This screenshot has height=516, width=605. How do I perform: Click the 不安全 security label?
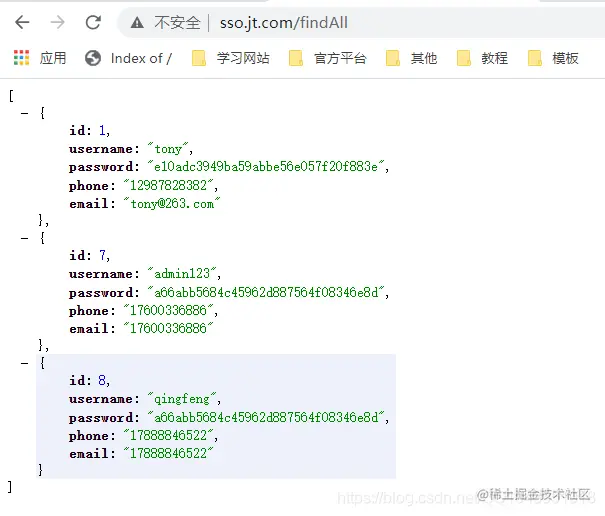(177, 23)
